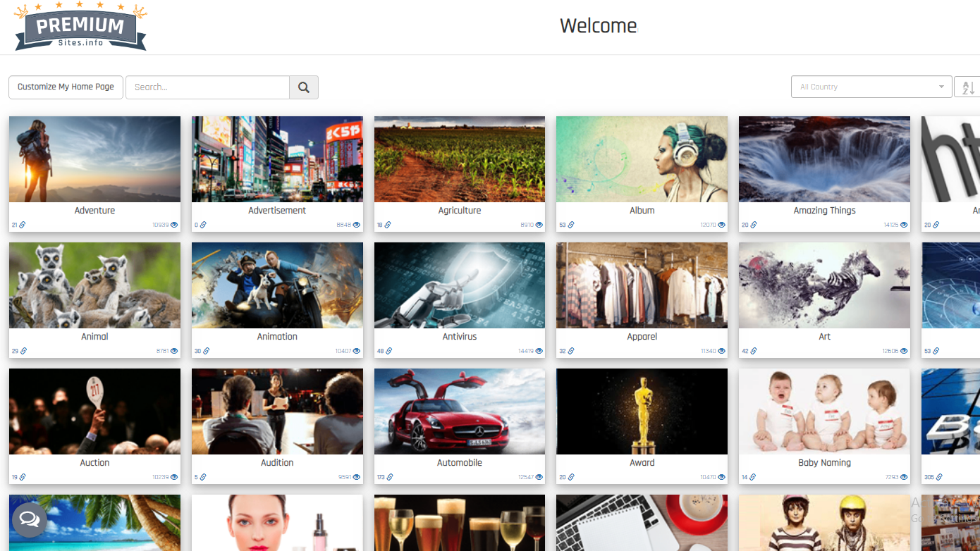This screenshot has width=980, height=551.
Task: Click the link icon on Amazing Things card
Action: pos(754,225)
